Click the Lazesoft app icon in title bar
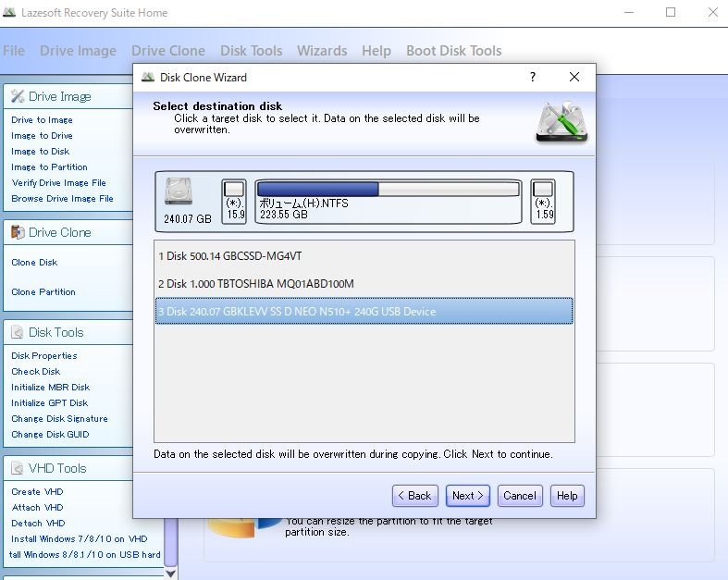Screen dimensions: 728x580 pyautogui.click(x=9, y=13)
